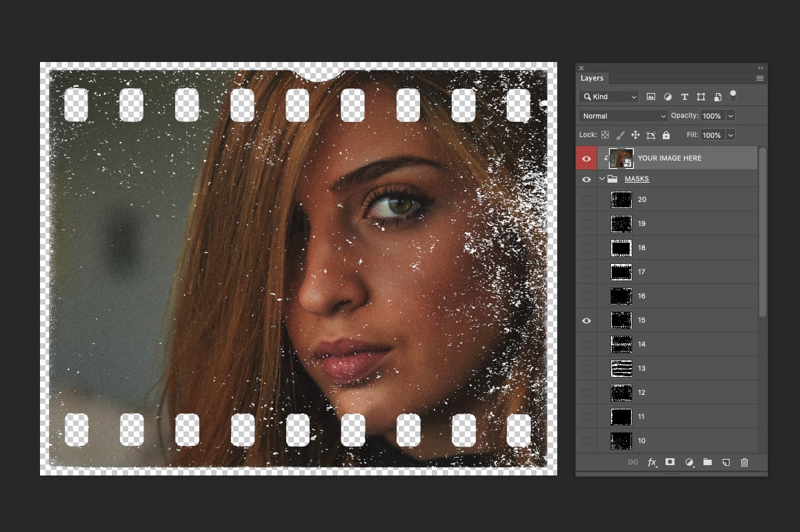Open Layers panel options menu
The height and width of the screenshot is (532, 800).
pos(760,78)
